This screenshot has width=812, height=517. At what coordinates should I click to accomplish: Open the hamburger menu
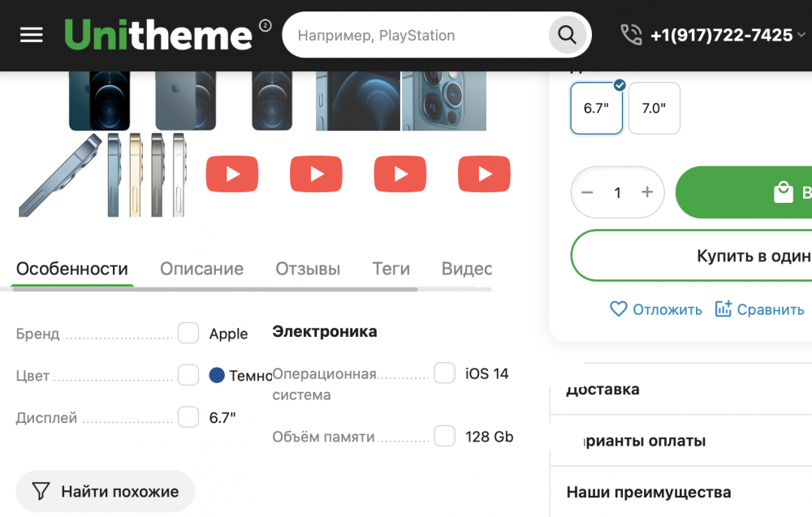[31, 35]
